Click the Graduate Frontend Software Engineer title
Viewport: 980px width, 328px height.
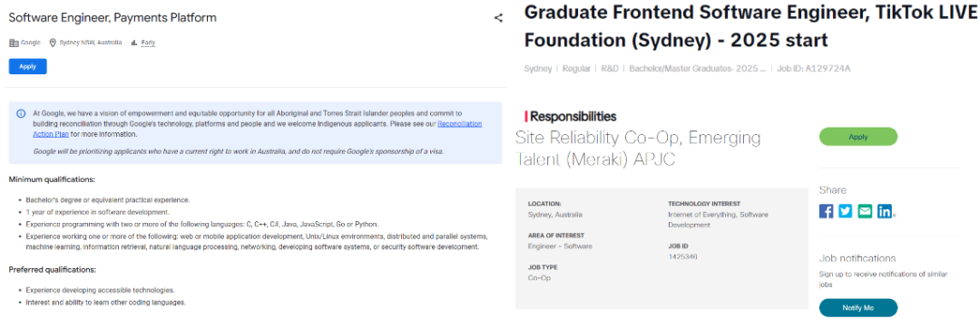pyautogui.click(x=751, y=26)
